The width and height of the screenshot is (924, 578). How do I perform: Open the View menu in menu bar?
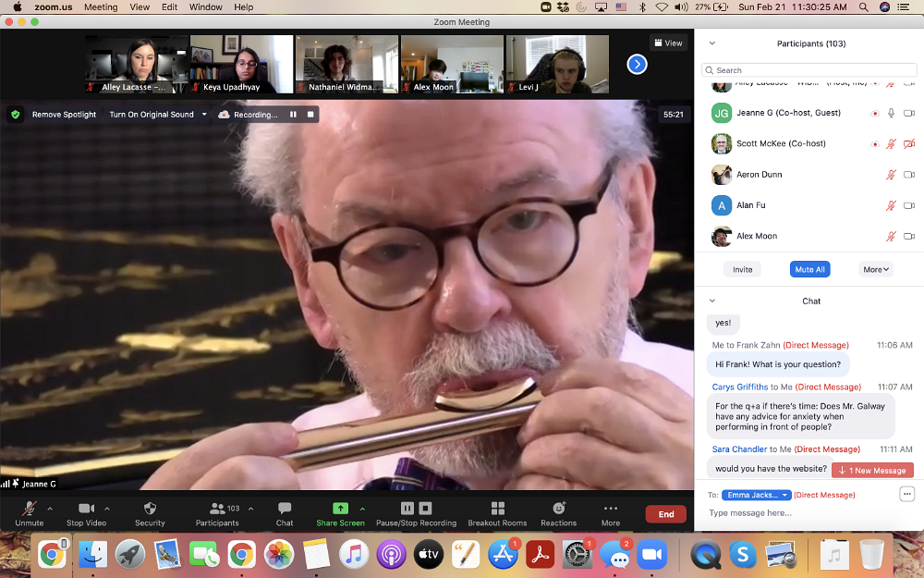pos(140,7)
